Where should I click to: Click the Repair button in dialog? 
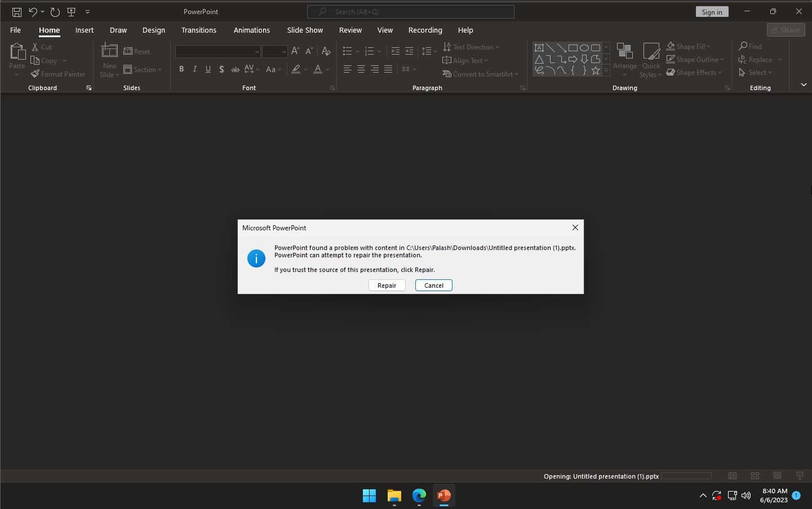(x=387, y=285)
